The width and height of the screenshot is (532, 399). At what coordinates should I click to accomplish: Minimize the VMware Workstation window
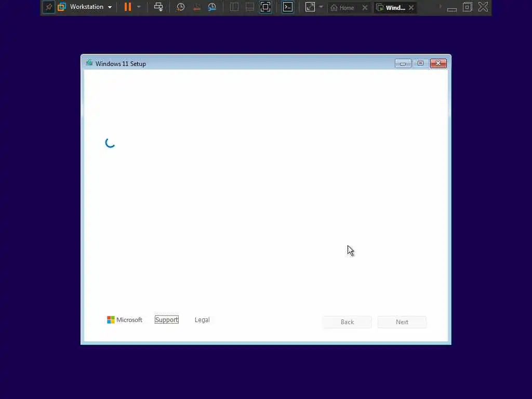click(451, 8)
